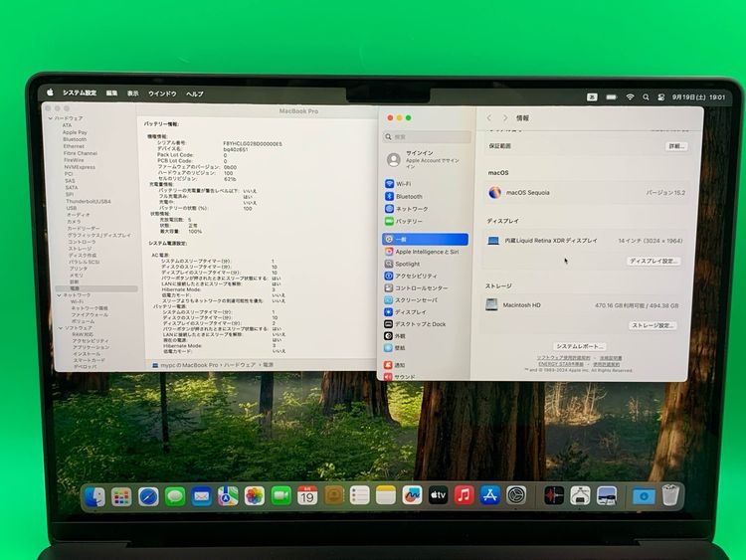The width and height of the screenshot is (746, 560).
Task: Open the ウインドウ menu
Action: coord(162,93)
